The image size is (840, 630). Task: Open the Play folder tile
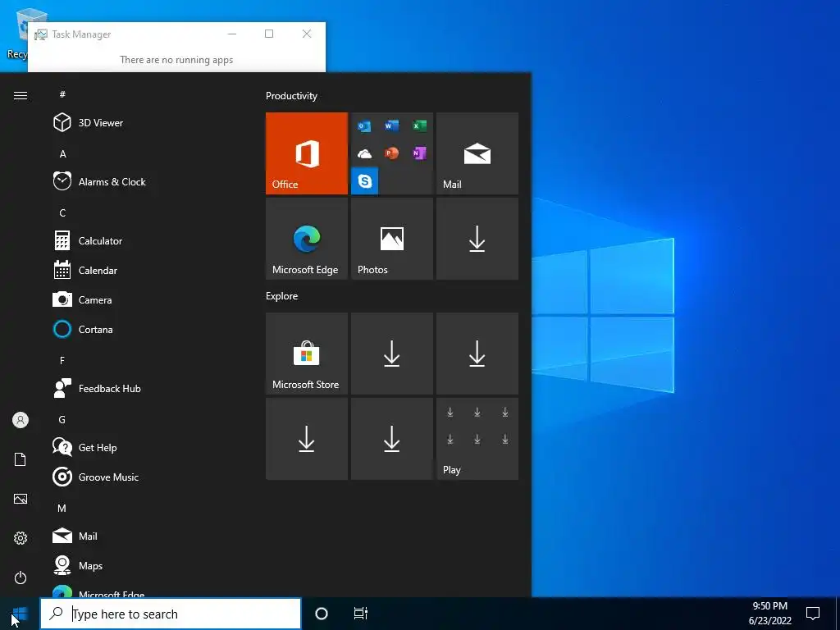tap(477, 439)
